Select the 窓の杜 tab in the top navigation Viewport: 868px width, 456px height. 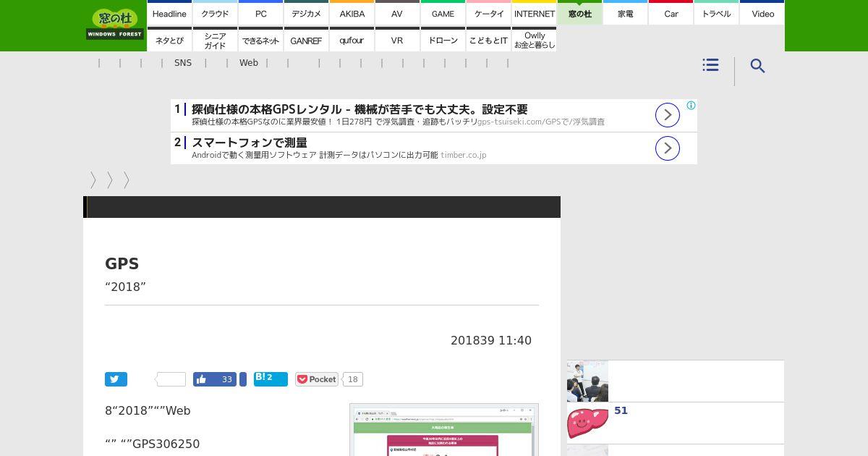579,13
